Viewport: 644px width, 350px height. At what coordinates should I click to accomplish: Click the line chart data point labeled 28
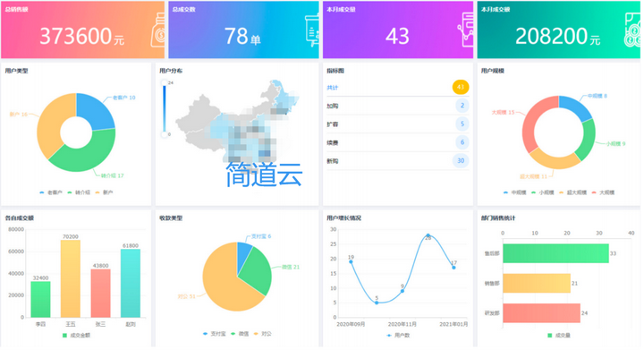(428, 235)
